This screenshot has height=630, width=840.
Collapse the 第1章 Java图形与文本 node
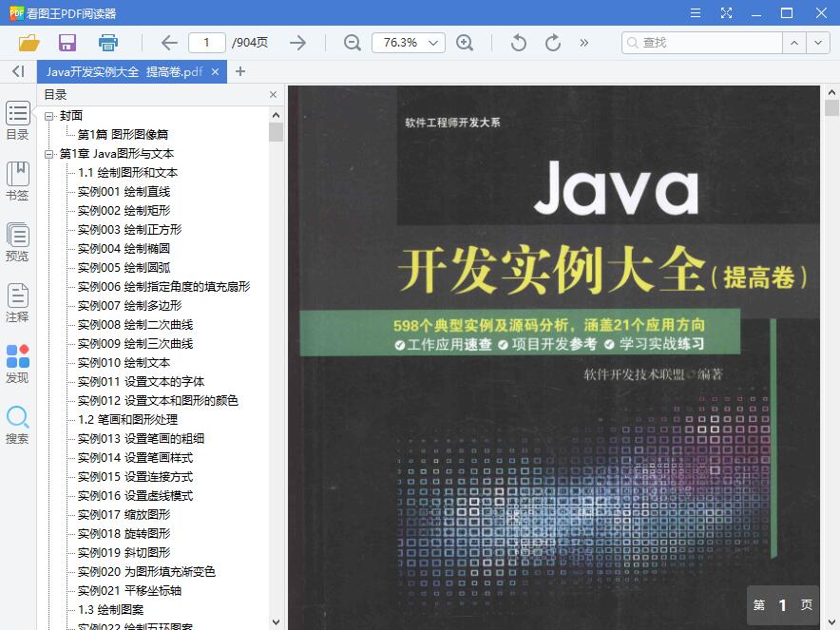click(x=49, y=154)
